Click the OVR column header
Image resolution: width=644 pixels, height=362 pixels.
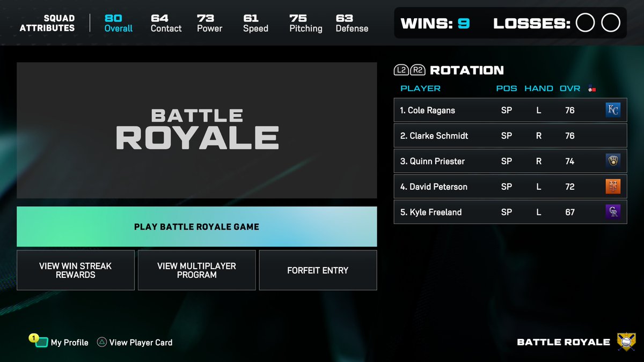(570, 88)
